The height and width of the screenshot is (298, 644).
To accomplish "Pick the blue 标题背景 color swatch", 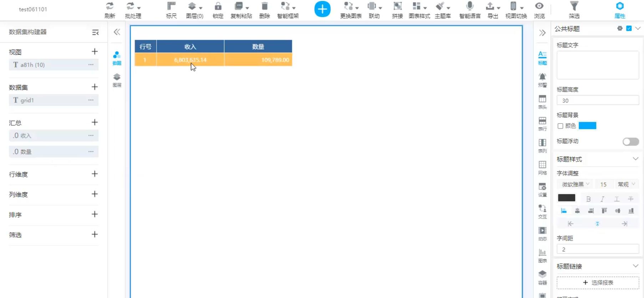I will pyautogui.click(x=587, y=126).
